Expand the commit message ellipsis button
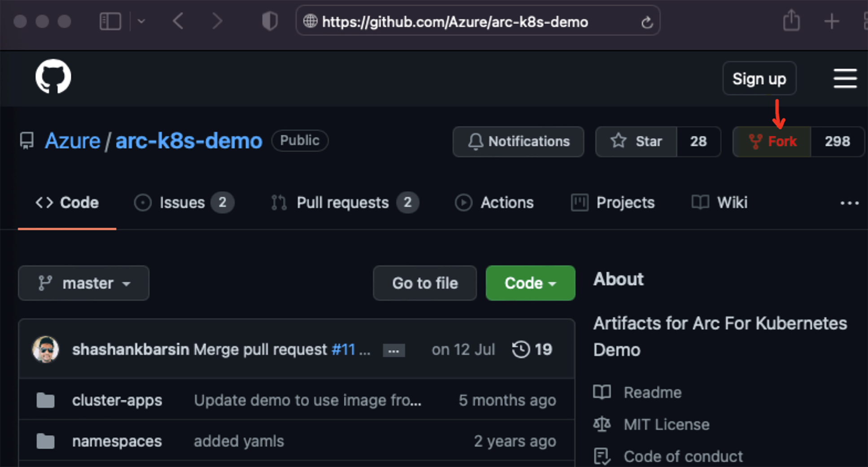The height and width of the screenshot is (467, 868). click(394, 350)
